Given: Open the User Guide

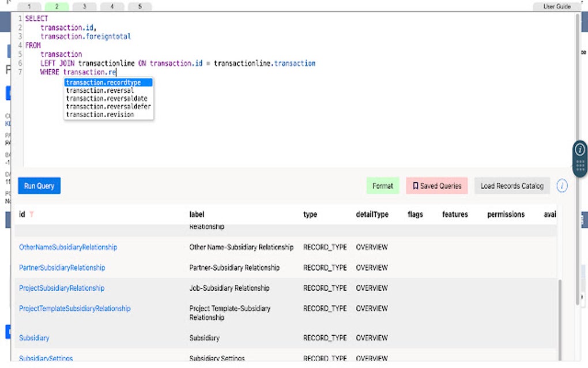Looking at the screenshot, I should point(556,6).
